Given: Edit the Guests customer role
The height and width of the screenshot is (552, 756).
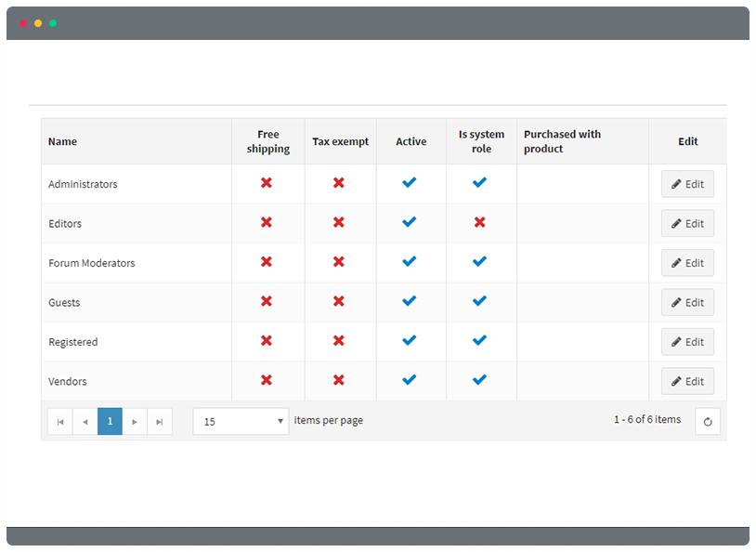Looking at the screenshot, I should [687, 303].
